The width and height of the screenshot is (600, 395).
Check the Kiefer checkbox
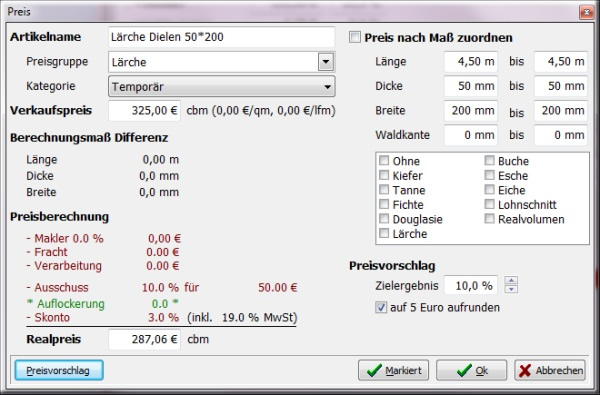pyautogui.click(x=384, y=175)
